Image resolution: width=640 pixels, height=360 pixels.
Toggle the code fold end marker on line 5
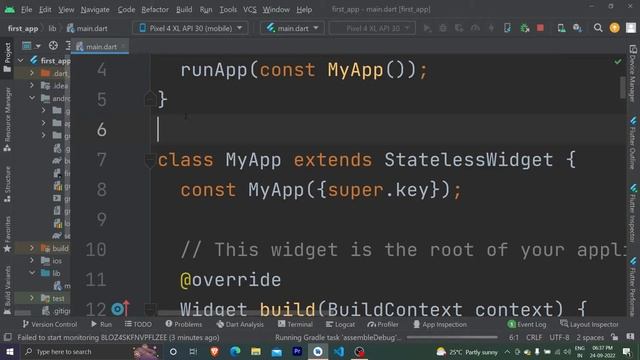tap(150, 98)
